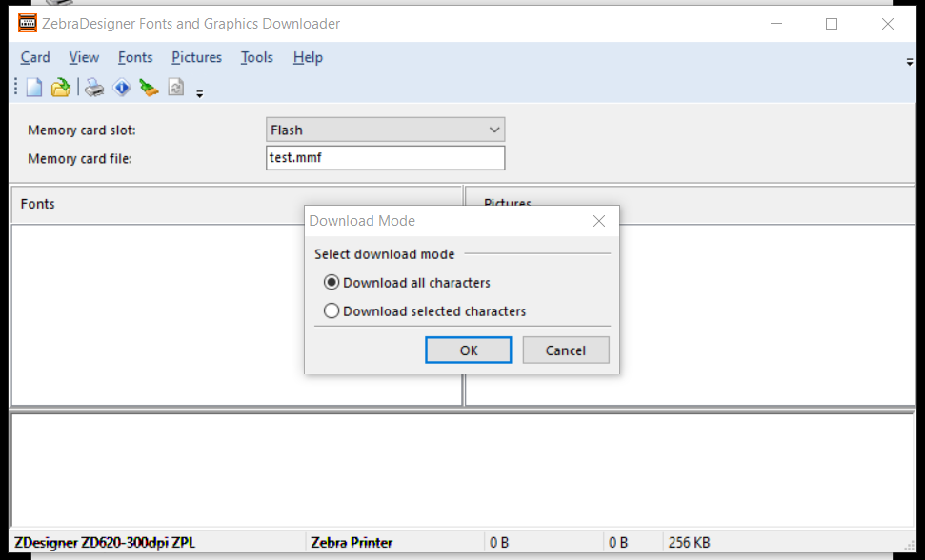925x560 pixels.
Task: Close the Download Mode dialog with X
Action: (x=599, y=221)
